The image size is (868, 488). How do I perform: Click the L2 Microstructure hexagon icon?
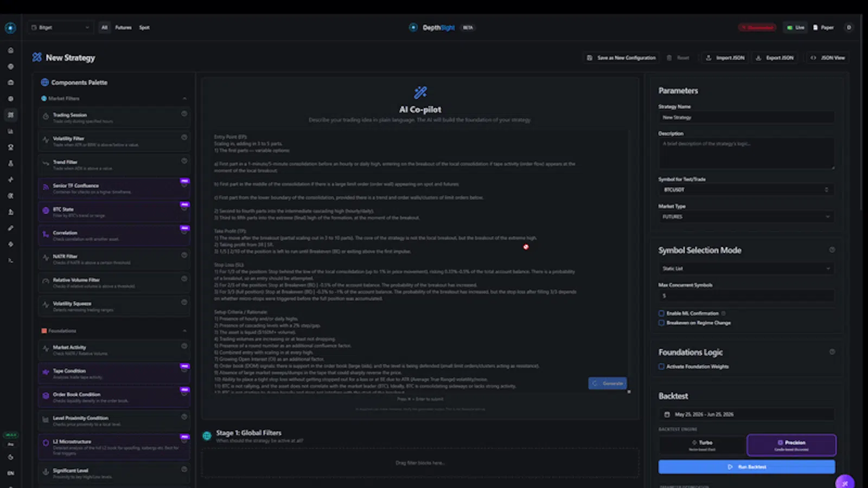(46, 443)
